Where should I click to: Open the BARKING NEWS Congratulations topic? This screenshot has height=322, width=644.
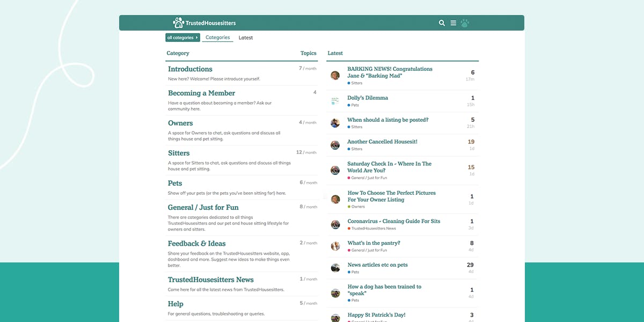coord(390,72)
